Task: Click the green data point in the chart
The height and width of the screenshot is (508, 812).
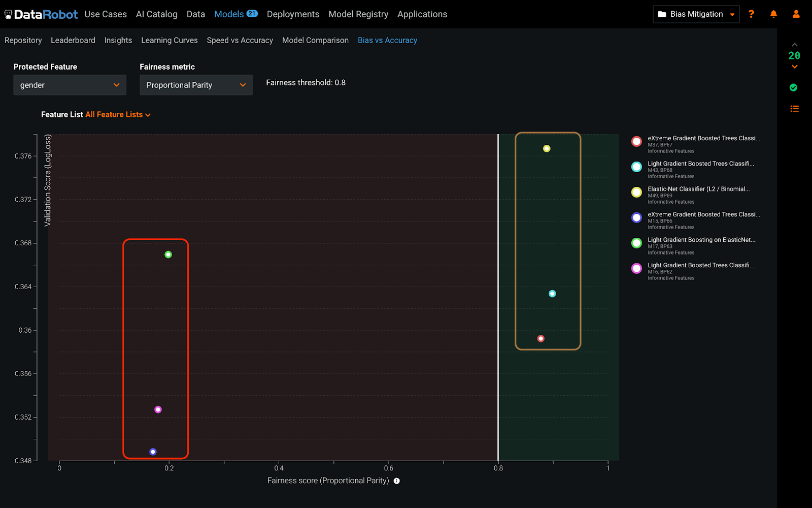Action: point(168,255)
